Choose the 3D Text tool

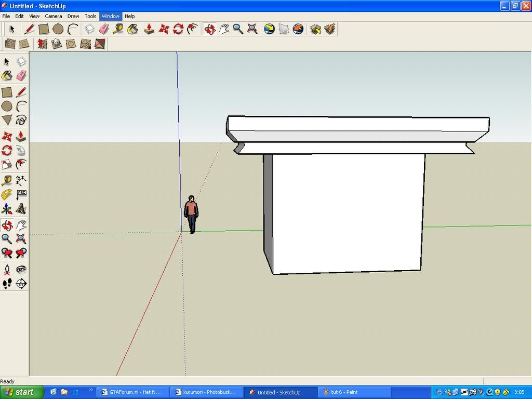(21, 209)
